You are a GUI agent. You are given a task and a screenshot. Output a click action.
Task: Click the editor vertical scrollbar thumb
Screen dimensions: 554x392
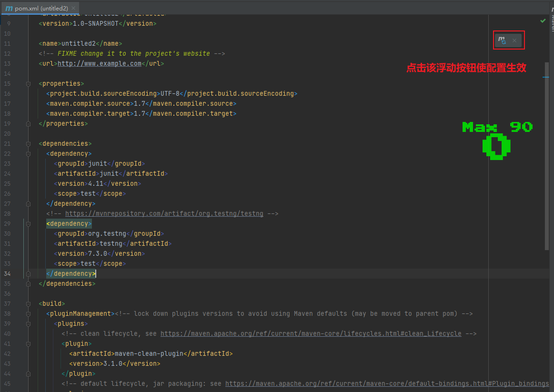click(x=546, y=156)
